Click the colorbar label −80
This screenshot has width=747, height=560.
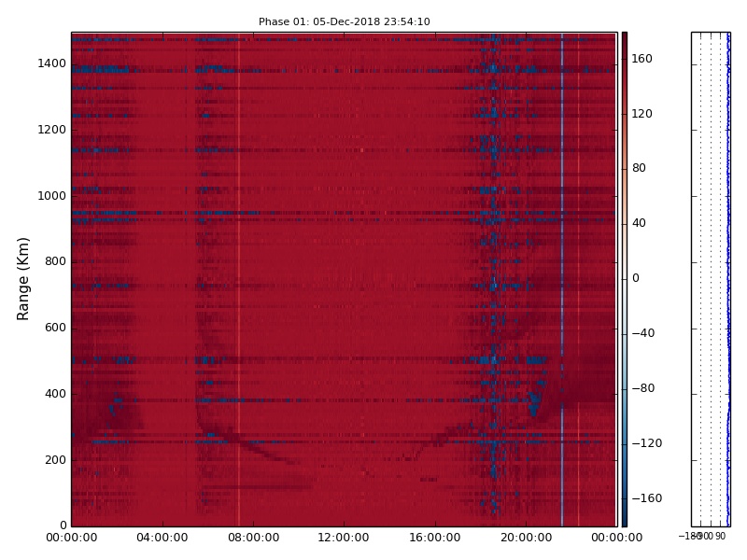[643, 388]
